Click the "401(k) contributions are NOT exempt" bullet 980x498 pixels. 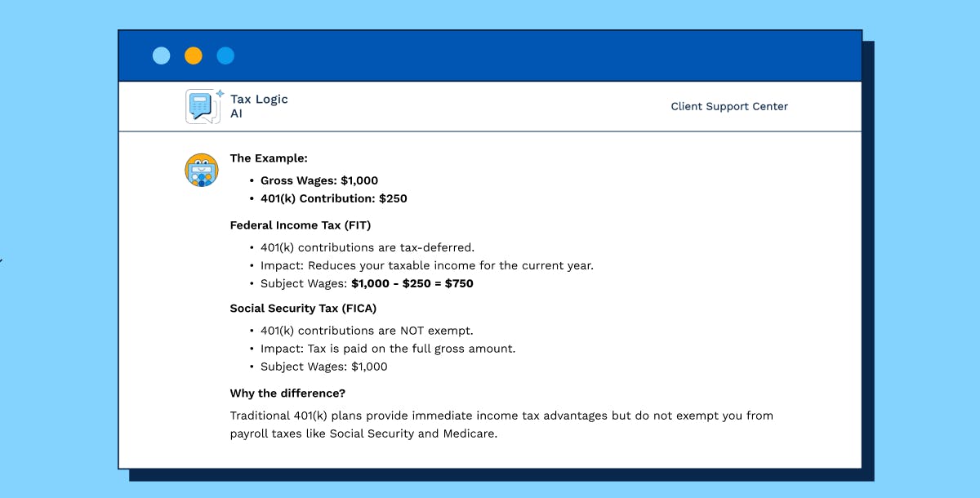[367, 331]
